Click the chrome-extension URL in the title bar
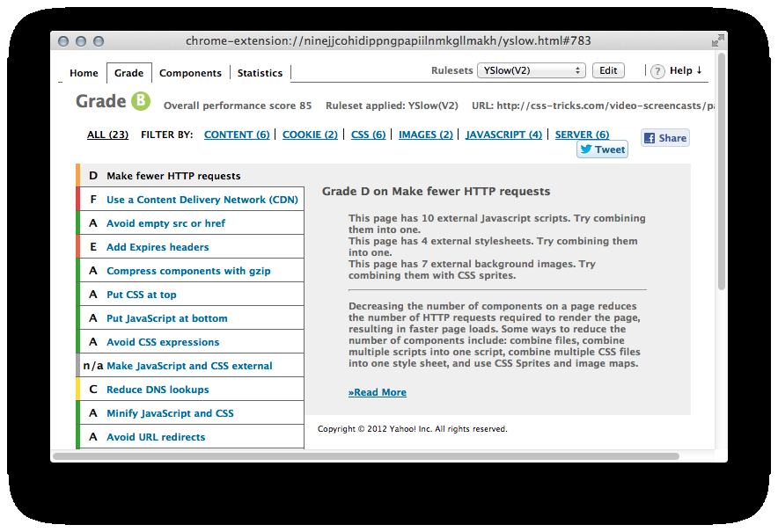Image resolution: width=778 pixels, height=532 pixels. [x=388, y=40]
